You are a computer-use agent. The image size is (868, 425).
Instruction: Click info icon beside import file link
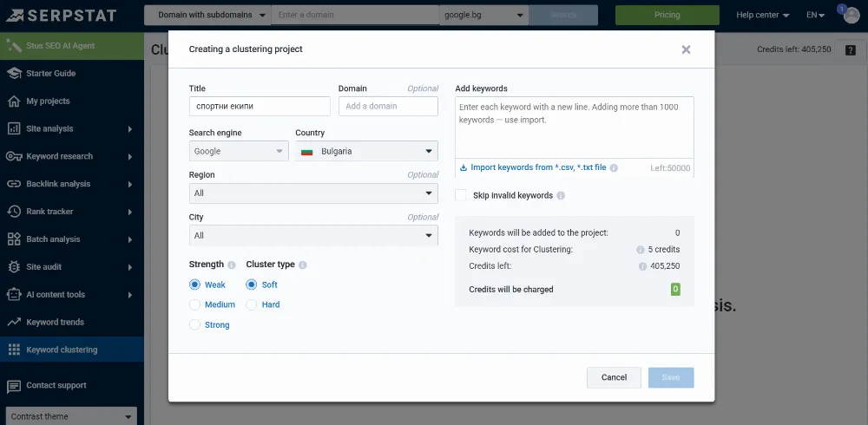[614, 167]
